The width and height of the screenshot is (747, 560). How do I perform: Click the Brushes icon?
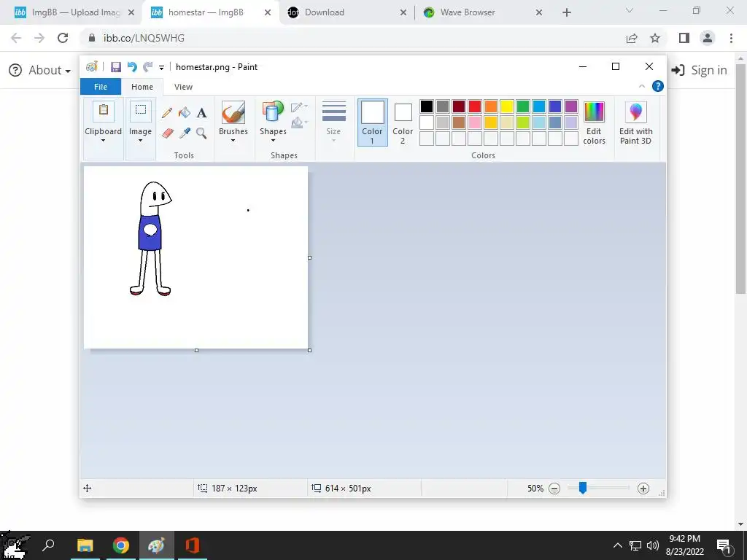[x=233, y=112]
